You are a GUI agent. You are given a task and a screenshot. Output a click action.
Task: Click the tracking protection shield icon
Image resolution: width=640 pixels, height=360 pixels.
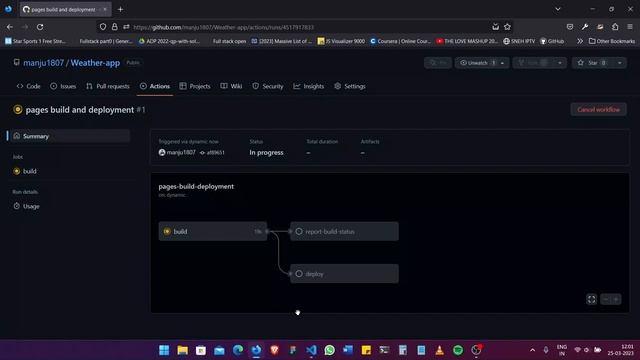click(x=103, y=27)
